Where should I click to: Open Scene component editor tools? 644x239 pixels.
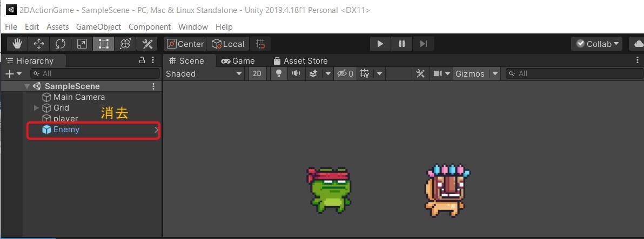click(420, 74)
